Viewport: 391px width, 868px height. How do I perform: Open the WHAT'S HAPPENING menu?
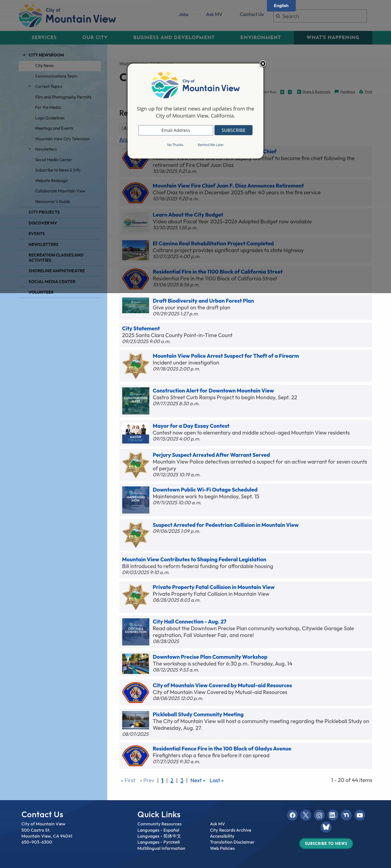pos(333,38)
